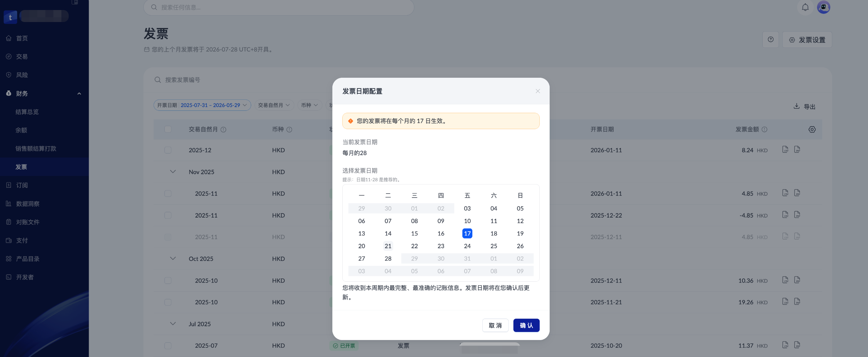The height and width of the screenshot is (357, 868).
Task: Click the notification bell icon
Action: (805, 7)
